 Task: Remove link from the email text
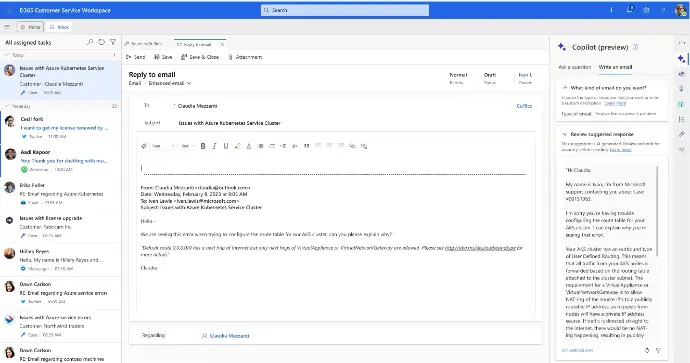coord(364,146)
